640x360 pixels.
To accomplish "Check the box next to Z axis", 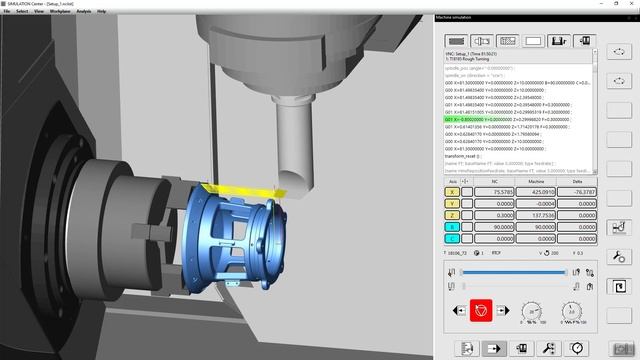I will 467,215.
